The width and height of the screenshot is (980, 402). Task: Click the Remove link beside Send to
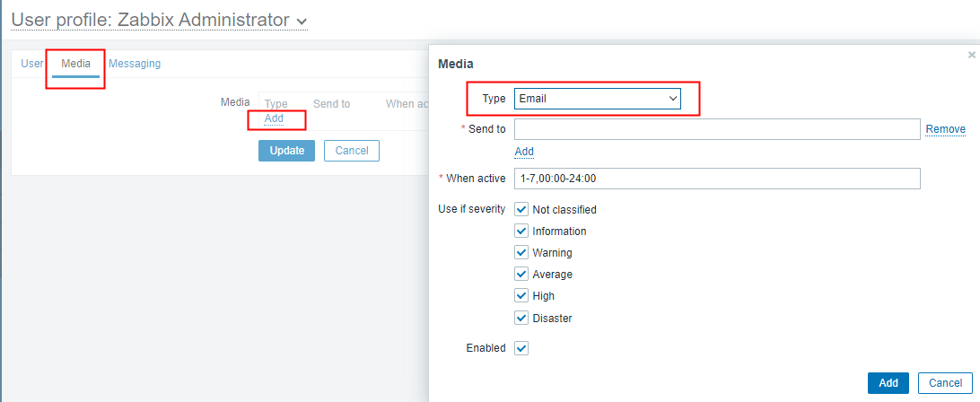(945, 129)
